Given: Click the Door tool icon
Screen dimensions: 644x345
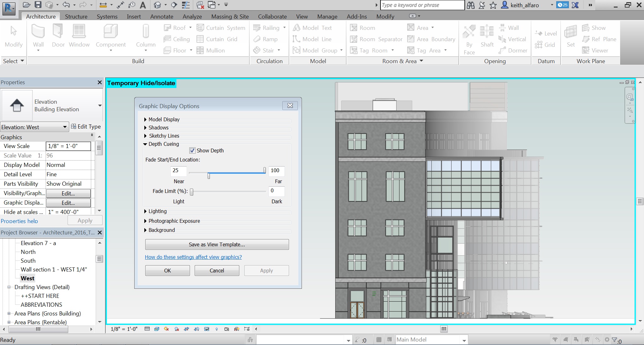Looking at the screenshot, I should pyautogui.click(x=58, y=32).
